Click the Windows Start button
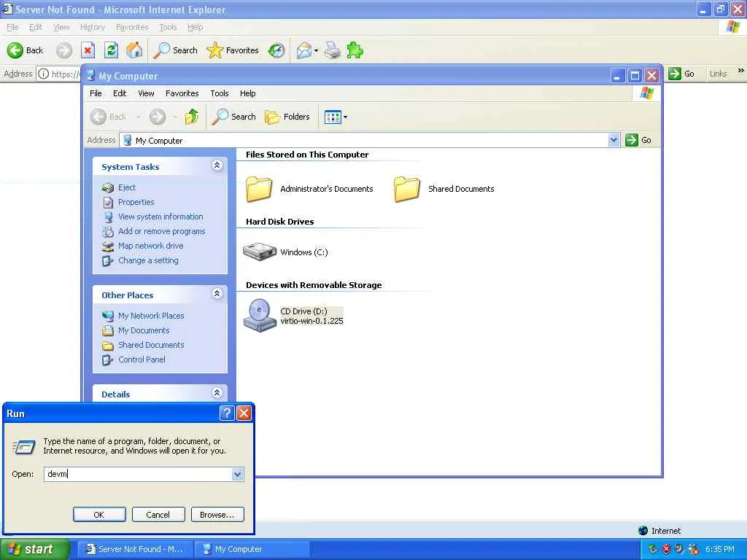The width and height of the screenshot is (747, 560). tap(34, 549)
